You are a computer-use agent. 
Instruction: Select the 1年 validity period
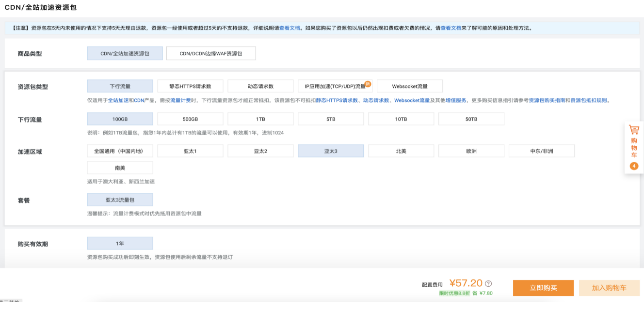[120, 243]
